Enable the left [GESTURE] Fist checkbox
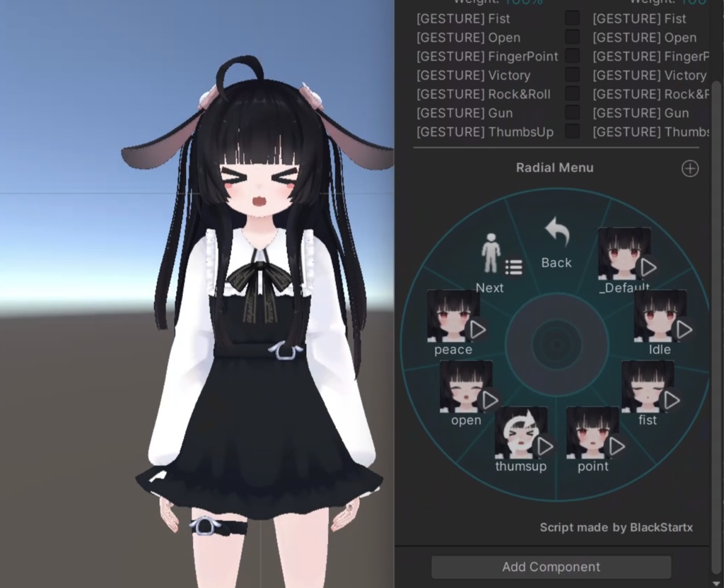724x588 pixels. [572, 18]
